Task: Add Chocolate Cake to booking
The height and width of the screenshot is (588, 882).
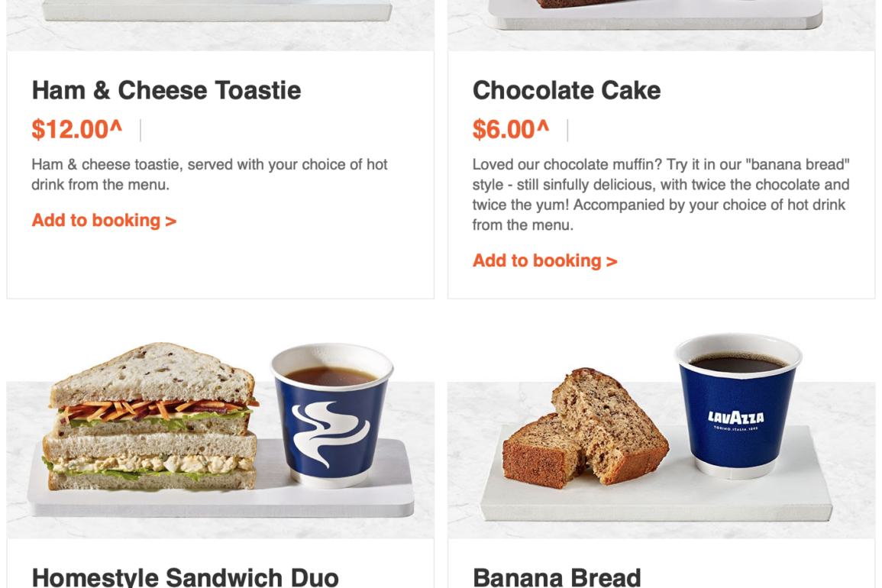Action: [x=545, y=260]
